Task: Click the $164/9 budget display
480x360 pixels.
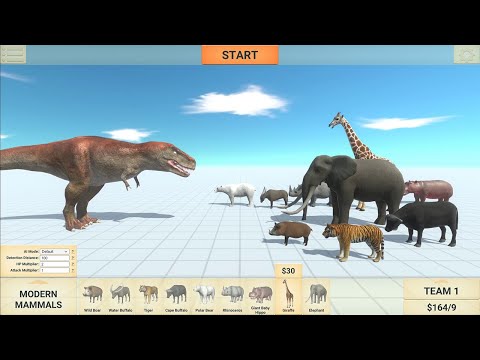Action: [x=441, y=307]
